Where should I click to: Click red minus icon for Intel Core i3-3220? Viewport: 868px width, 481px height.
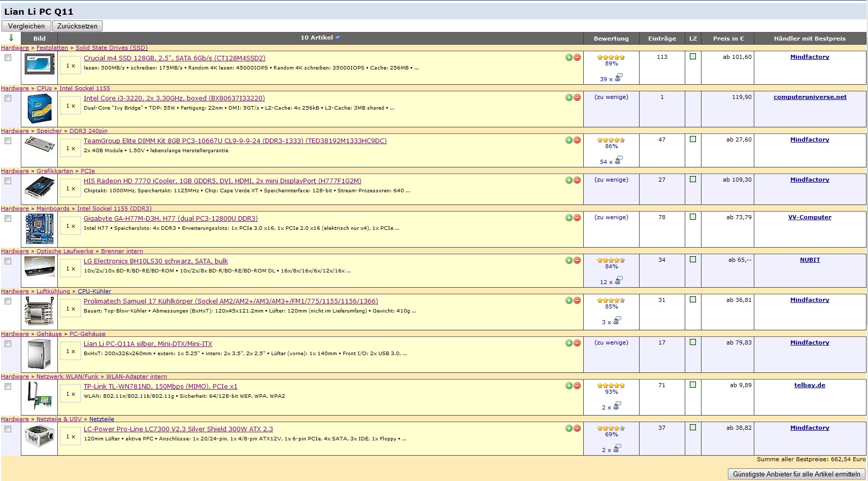(x=577, y=97)
